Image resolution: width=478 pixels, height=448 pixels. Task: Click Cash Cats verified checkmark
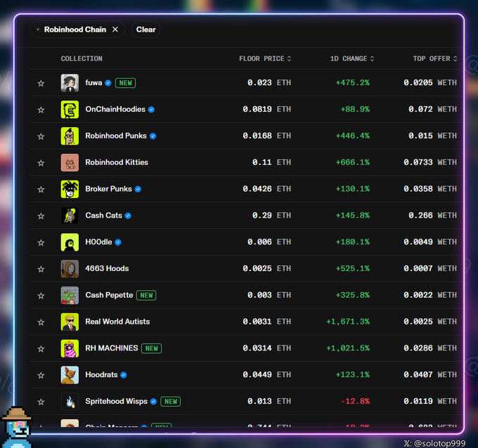128,216
